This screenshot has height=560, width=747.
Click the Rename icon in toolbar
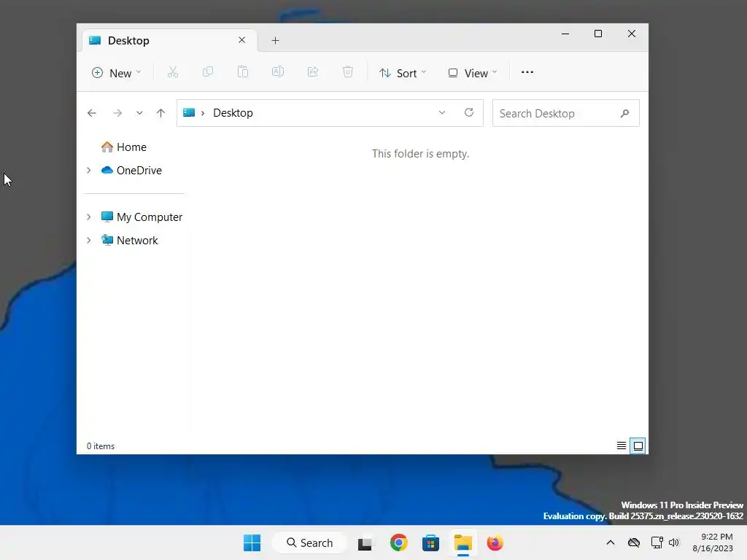278,72
